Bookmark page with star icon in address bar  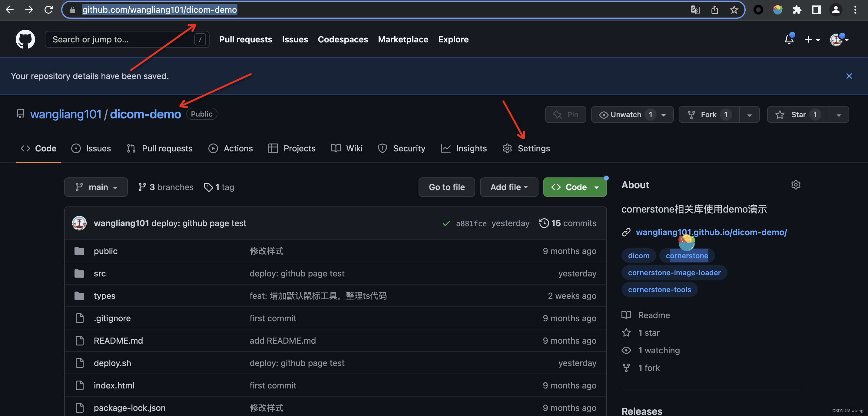[734, 10]
